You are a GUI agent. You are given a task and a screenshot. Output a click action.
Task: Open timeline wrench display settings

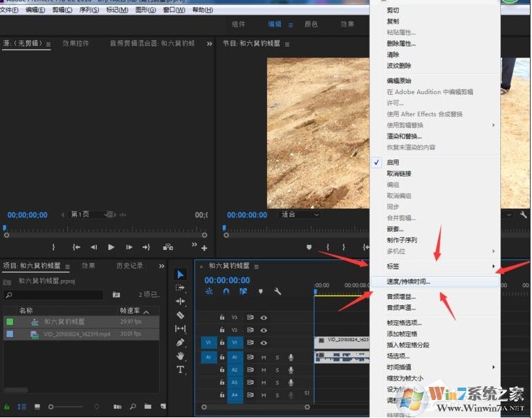point(277,291)
